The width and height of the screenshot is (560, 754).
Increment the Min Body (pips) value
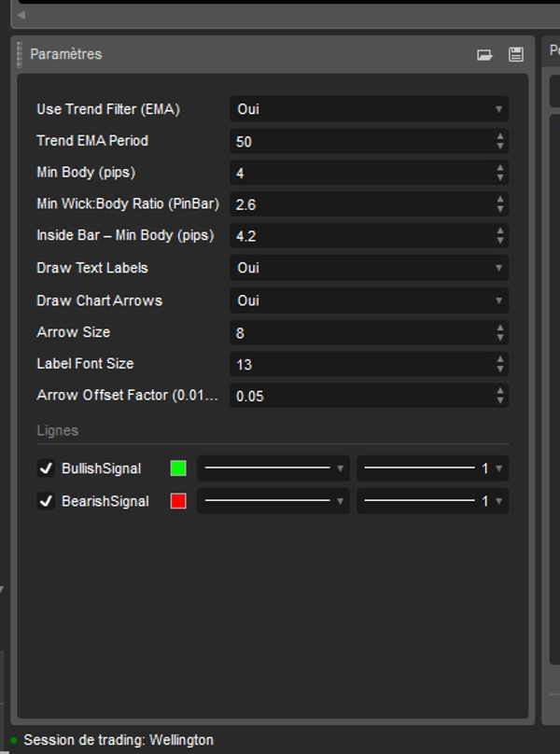(501, 170)
